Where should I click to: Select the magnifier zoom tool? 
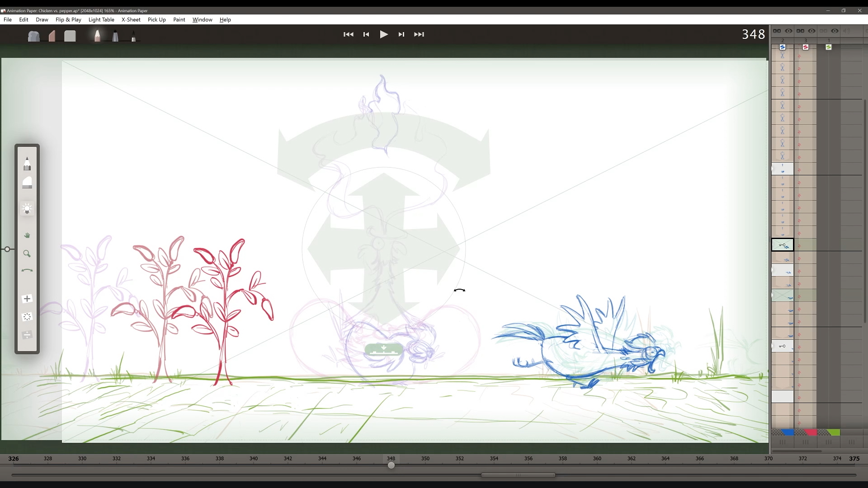click(27, 254)
